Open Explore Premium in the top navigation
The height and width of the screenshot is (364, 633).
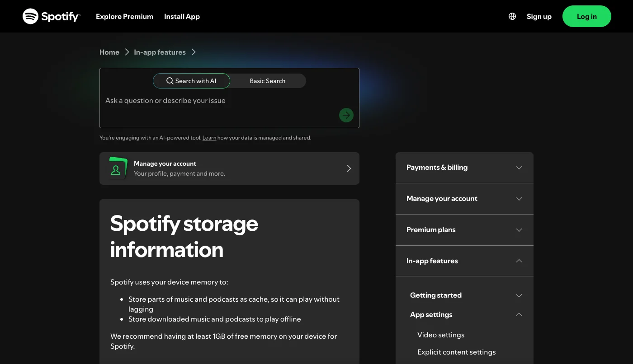[x=124, y=16]
